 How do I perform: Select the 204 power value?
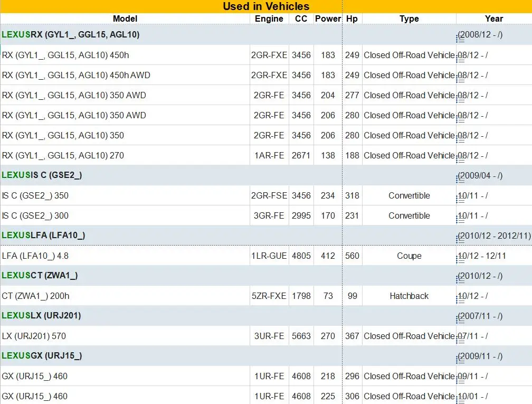[328, 95]
